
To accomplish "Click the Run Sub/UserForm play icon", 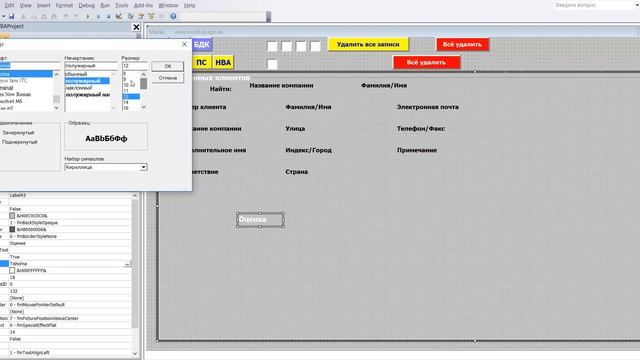I will pos(88,16).
